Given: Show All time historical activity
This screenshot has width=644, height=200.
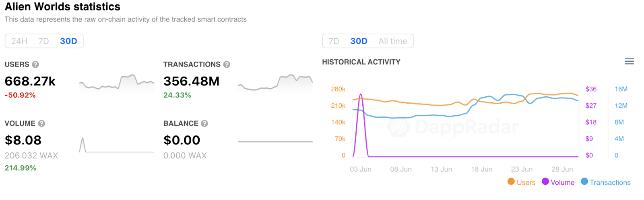Looking at the screenshot, I should (x=392, y=41).
